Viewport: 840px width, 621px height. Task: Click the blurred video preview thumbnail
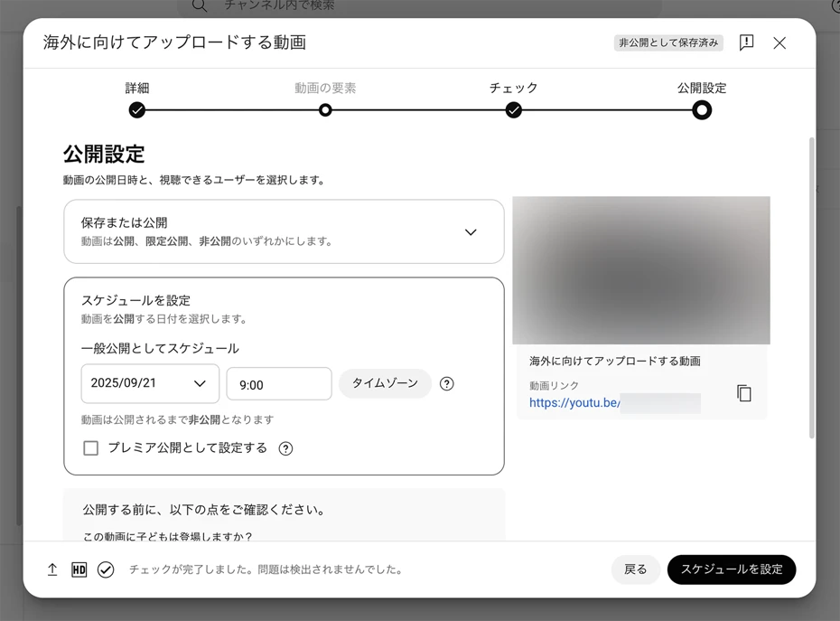pyautogui.click(x=641, y=270)
